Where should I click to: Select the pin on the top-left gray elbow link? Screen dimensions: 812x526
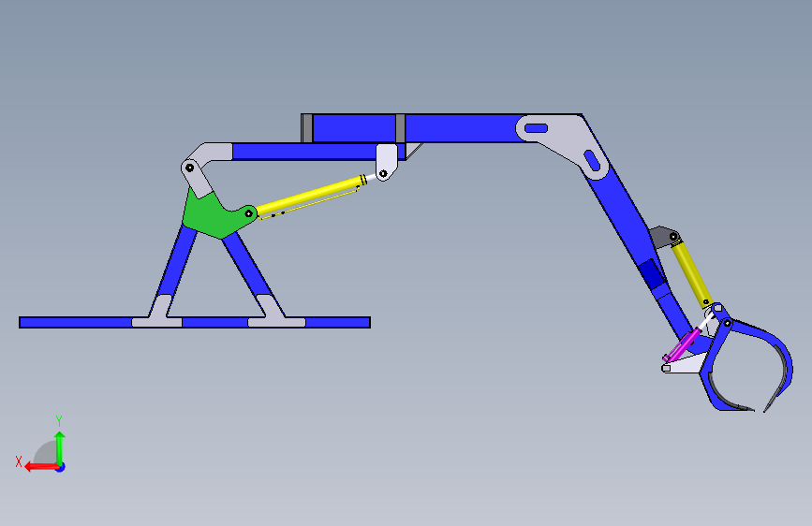coord(189,168)
